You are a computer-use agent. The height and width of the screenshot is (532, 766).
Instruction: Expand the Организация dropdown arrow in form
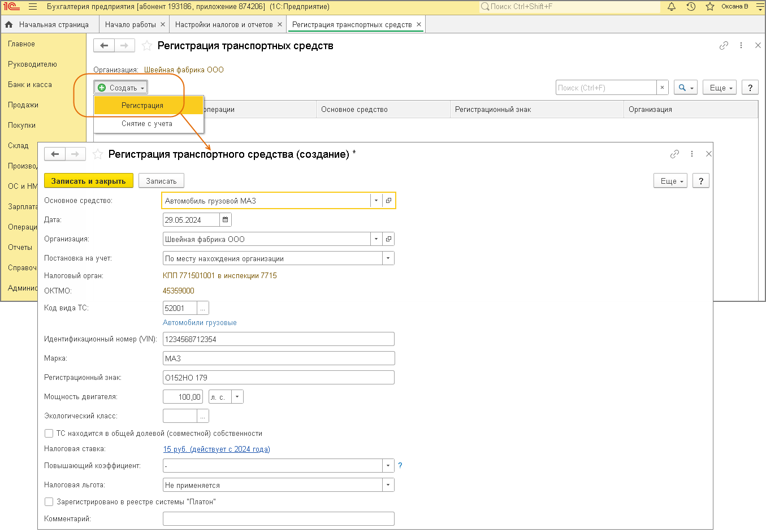(376, 239)
